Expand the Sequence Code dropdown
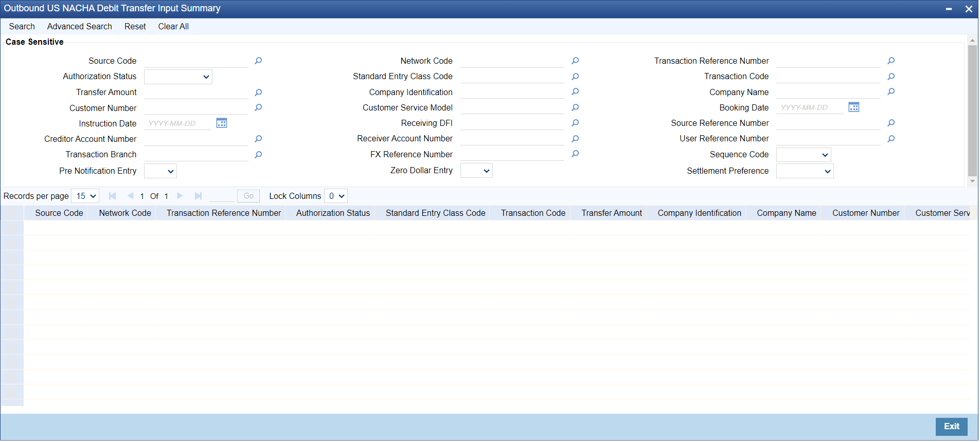Screen dimensions: 980x442 [804, 155]
